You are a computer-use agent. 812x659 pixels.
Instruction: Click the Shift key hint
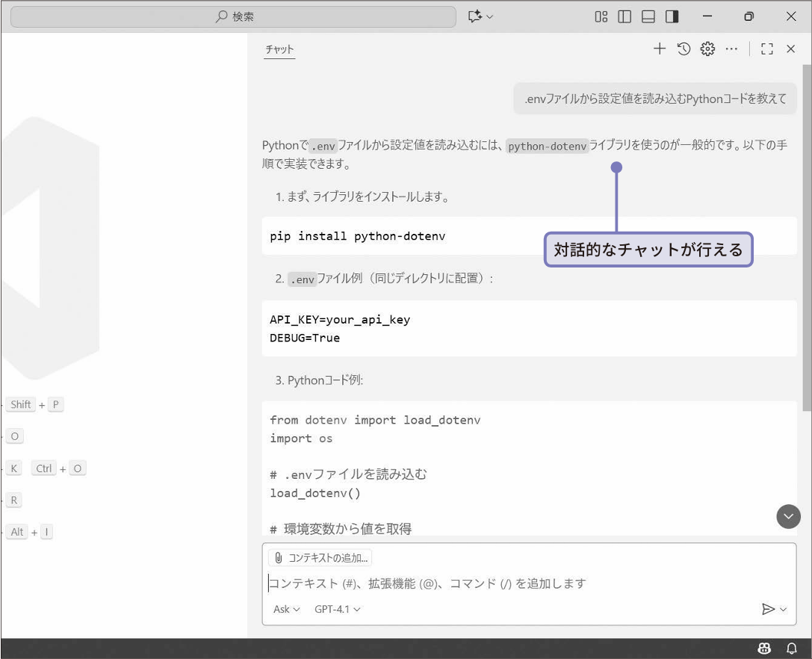click(21, 405)
